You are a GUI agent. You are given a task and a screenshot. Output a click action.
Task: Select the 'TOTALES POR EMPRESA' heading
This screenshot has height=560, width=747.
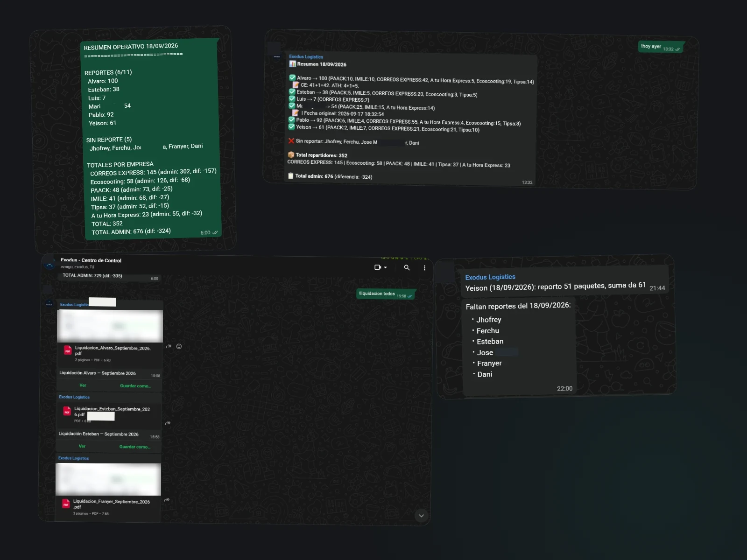(120, 164)
